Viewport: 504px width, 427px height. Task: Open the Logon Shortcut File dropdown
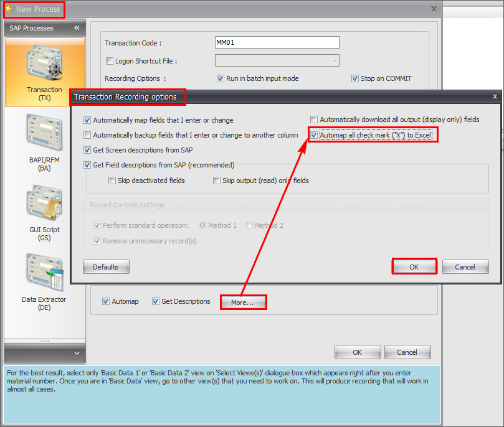point(335,61)
